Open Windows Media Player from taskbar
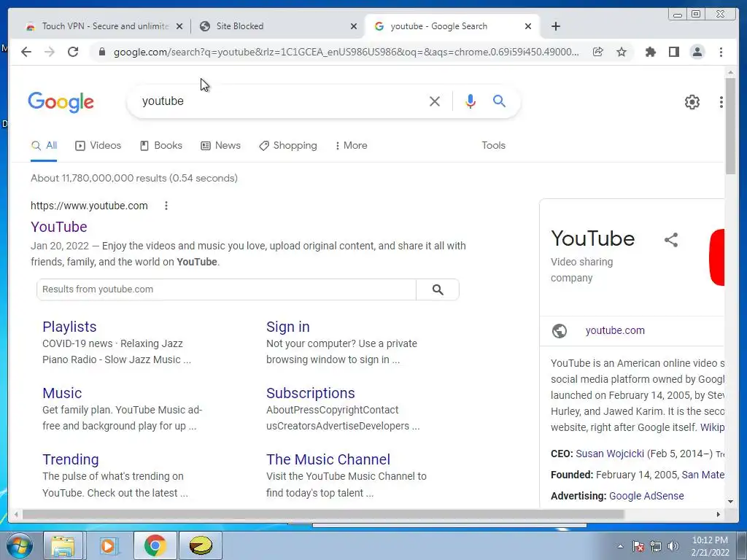Image resolution: width=747 pixels, height=560 pixels. coord(108,545)
